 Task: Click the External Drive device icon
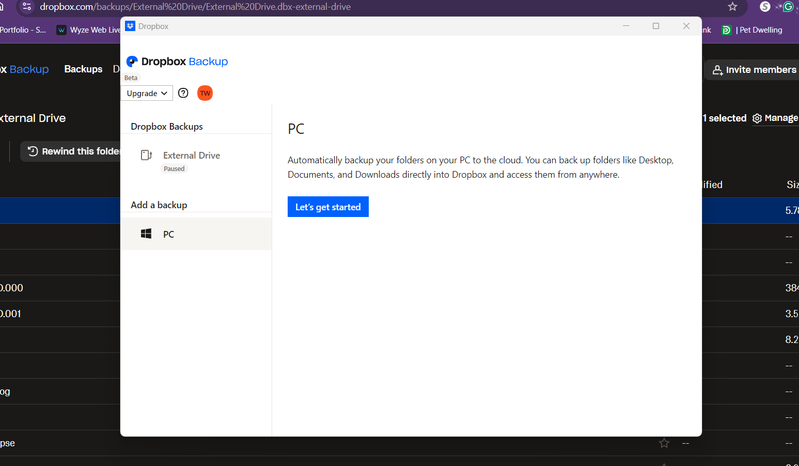[146, 156]
